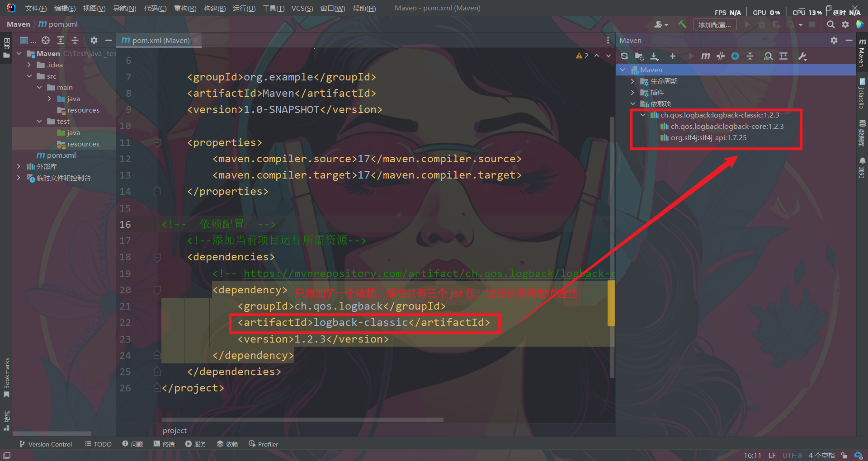Collapse the src folder
The width and height of the screenshot is (868, 461).
click(x=29, y=76)
